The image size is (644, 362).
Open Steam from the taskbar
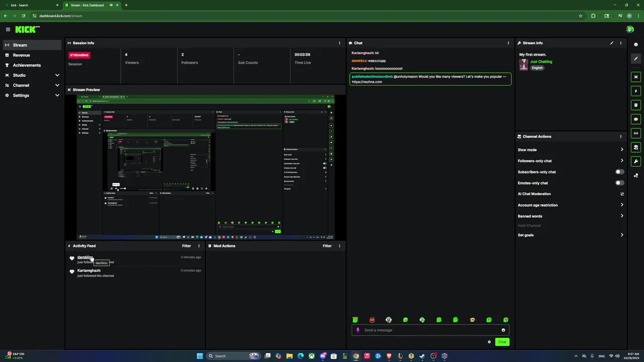(422, 356)
